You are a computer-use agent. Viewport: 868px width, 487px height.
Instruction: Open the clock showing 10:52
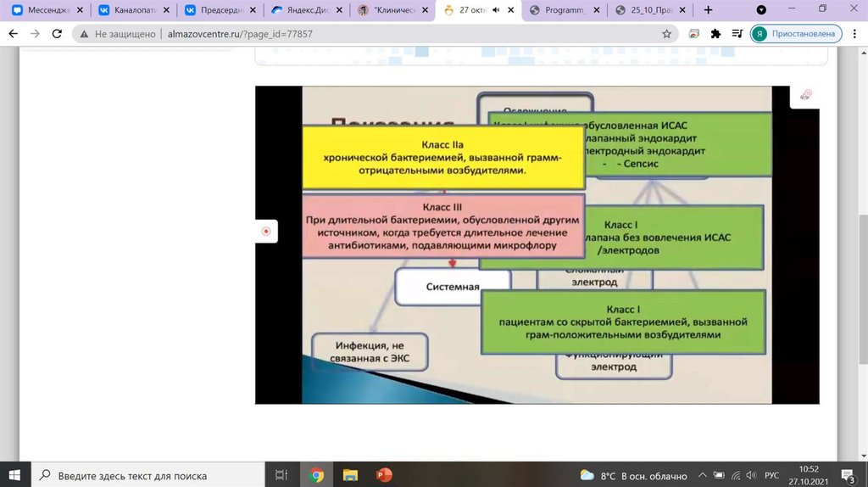(x=809, y=475)
